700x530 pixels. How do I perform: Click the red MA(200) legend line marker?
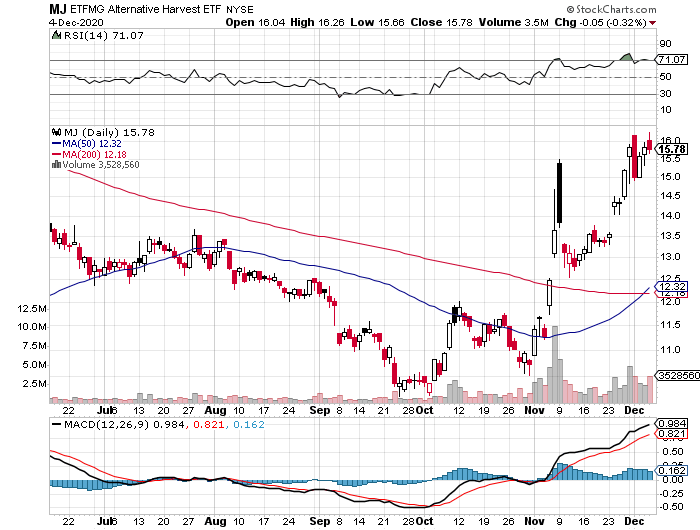click(57, 154)
